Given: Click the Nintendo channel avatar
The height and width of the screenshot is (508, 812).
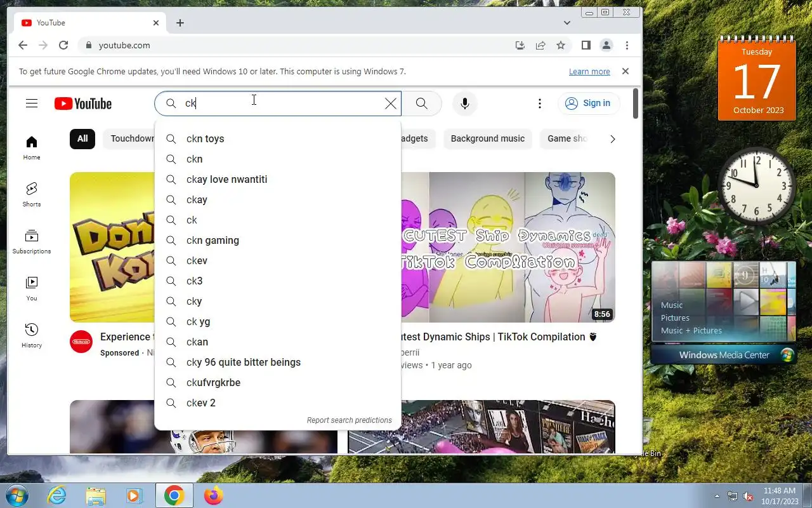Looking at the screenshot, I should click(81, 342).
